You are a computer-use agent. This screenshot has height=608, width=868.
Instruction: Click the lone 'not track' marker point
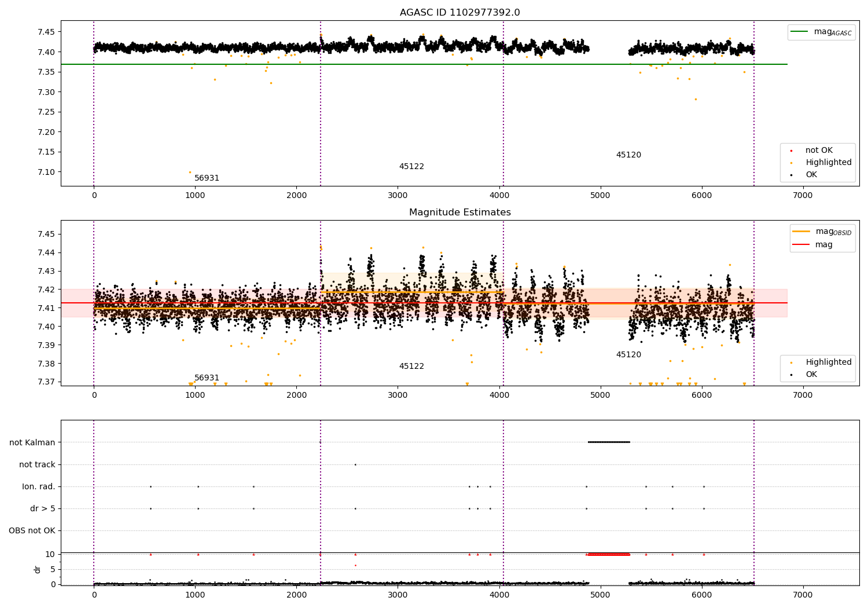click(x=355, y=464)
